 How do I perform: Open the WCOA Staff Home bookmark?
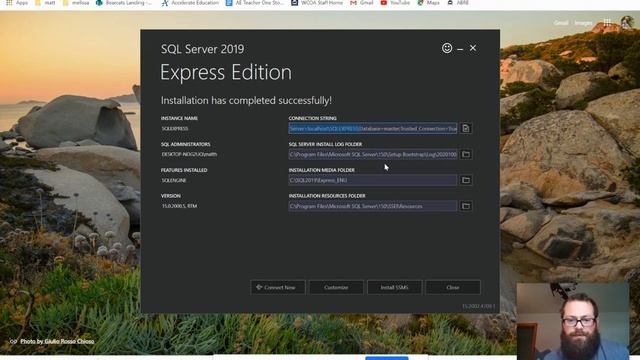[317, 3]
